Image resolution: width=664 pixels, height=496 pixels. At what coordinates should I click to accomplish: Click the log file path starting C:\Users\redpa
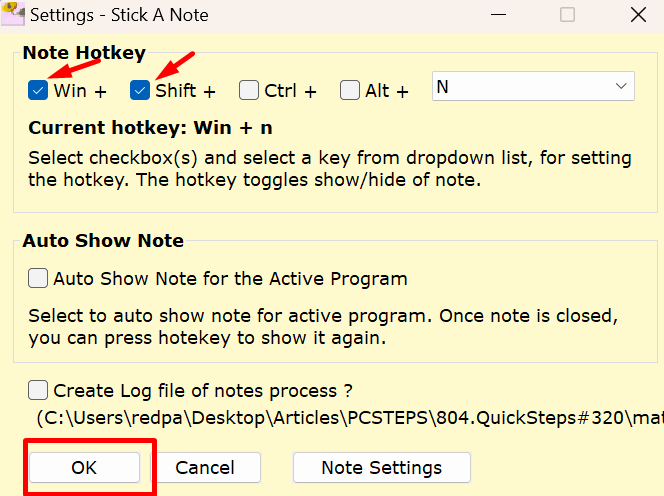tap(350, 418)
